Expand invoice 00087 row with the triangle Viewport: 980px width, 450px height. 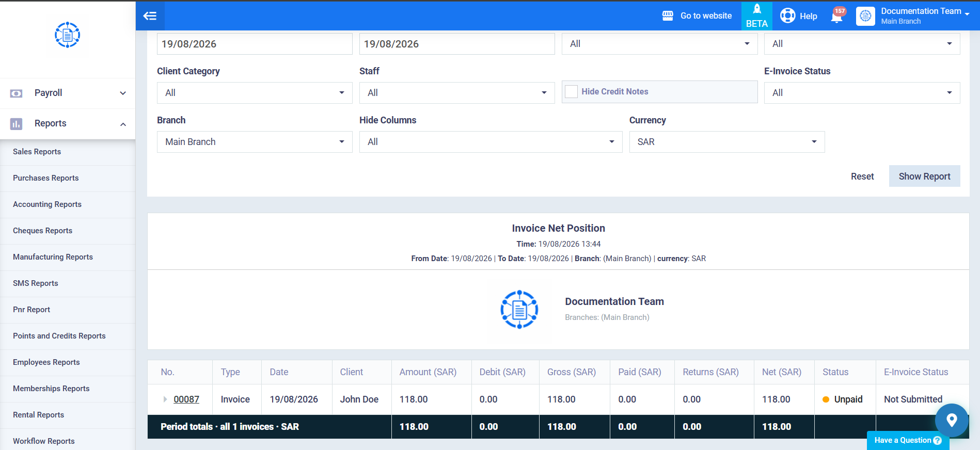coord(165,399)
